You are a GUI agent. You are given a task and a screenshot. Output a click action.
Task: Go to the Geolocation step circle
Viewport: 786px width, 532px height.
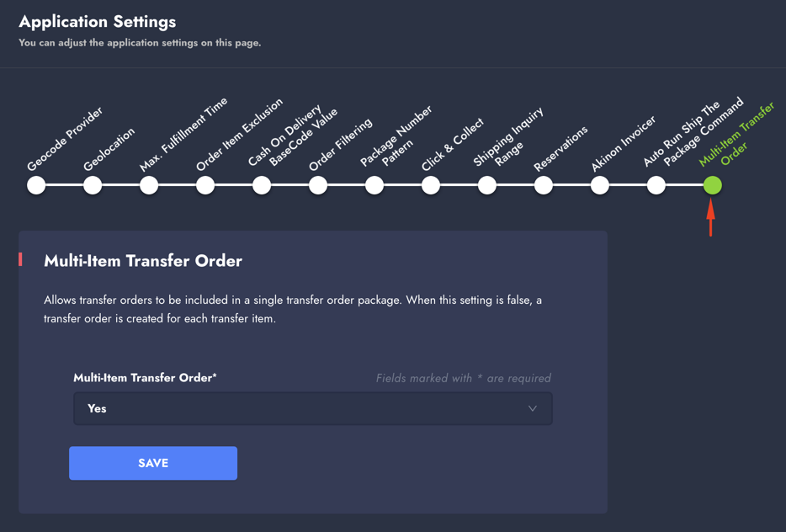pos(93,185)
